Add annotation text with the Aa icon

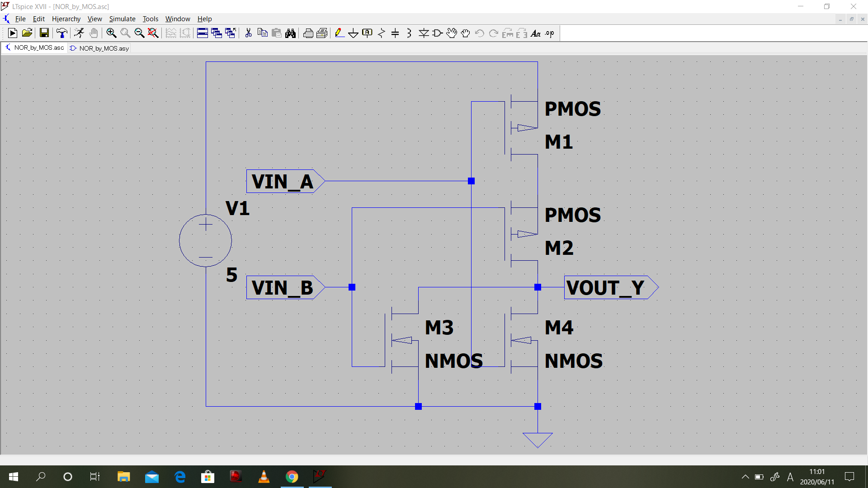(x=536, y=33)
